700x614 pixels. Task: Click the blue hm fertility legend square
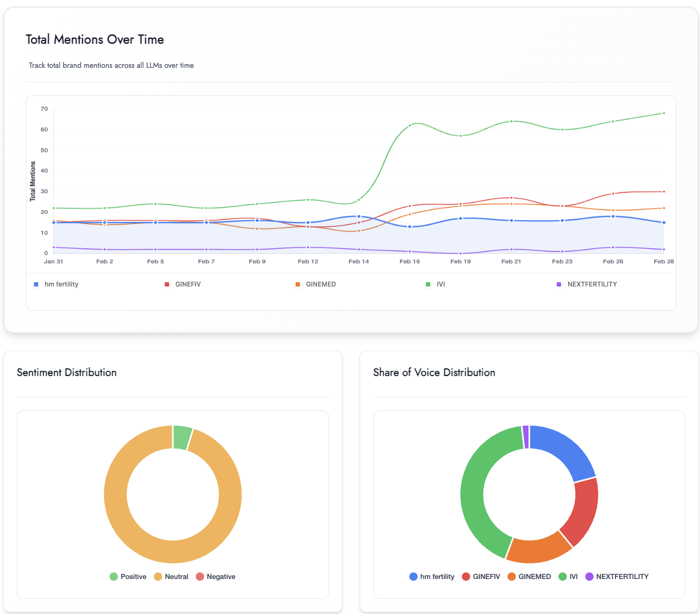tap(36, 284)
